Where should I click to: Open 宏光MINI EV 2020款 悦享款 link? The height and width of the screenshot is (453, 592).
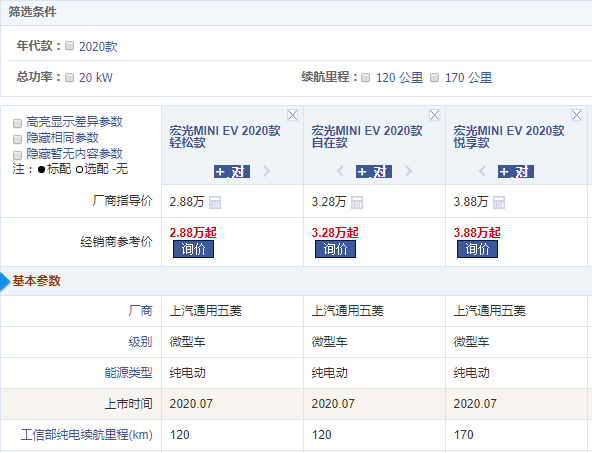pos(509,137)
